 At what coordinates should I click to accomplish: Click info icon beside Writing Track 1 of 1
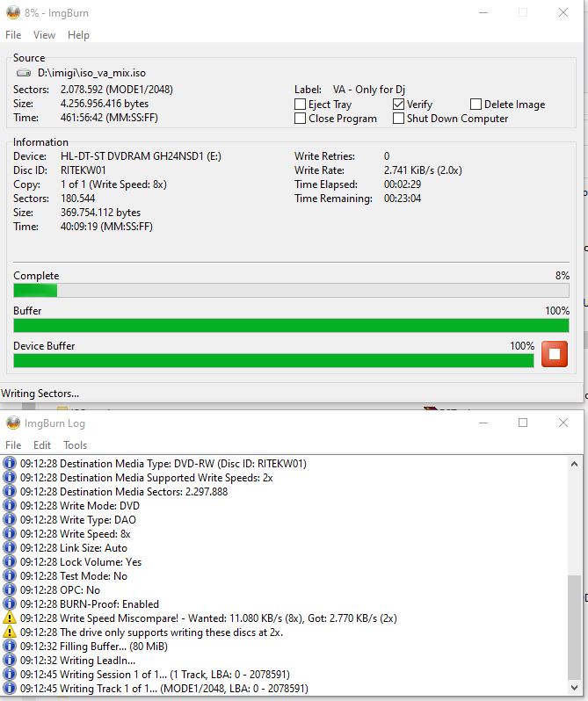[x=10, y=688]
